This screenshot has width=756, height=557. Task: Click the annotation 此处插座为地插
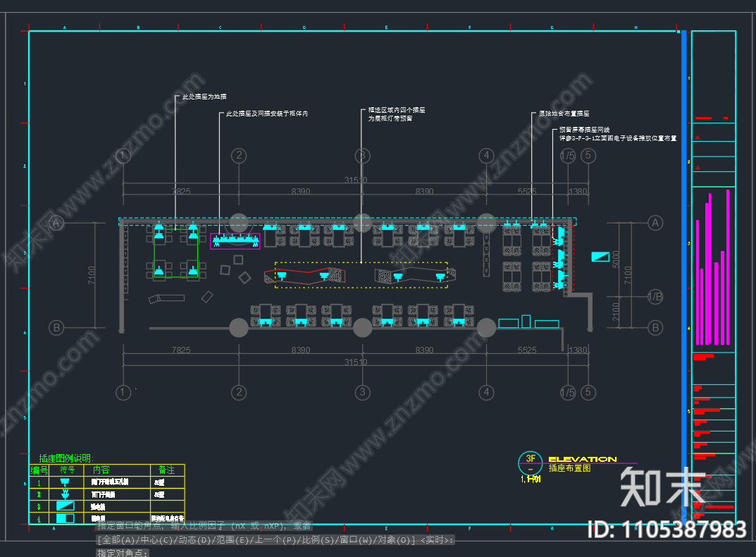pyautogui.click(x=204, y=97)
